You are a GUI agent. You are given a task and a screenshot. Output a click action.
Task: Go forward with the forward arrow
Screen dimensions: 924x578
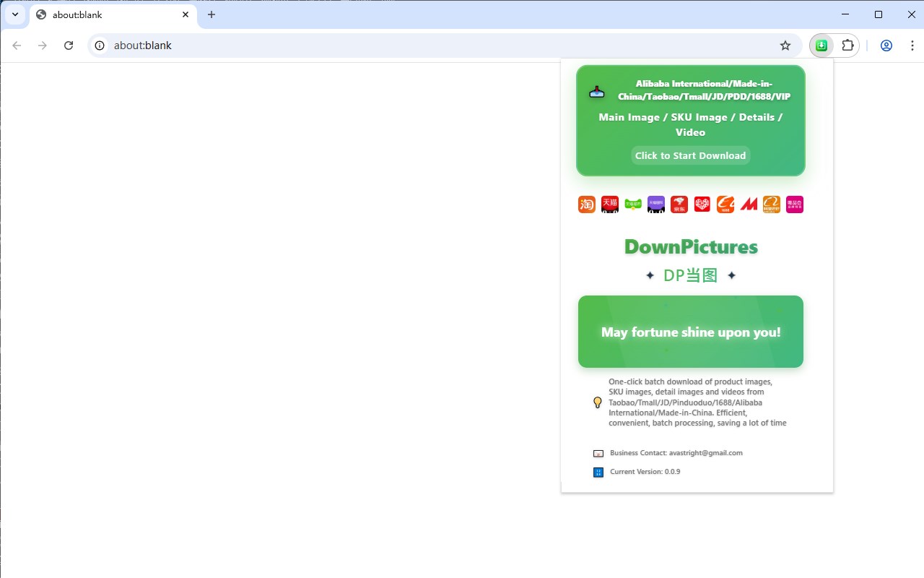click(x=43, y=46)
